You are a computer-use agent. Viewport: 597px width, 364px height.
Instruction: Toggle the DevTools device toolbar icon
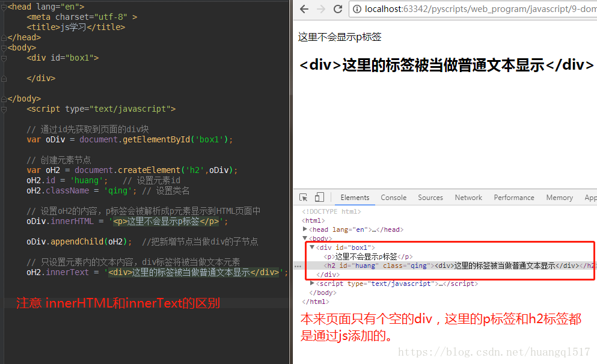[x=319, y=197]
